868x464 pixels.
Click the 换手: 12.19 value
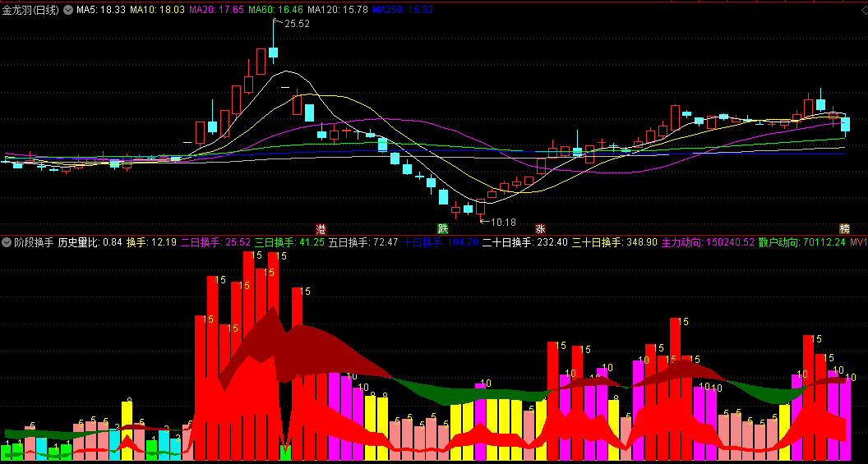pyautogui.click(x=151, y=241)
